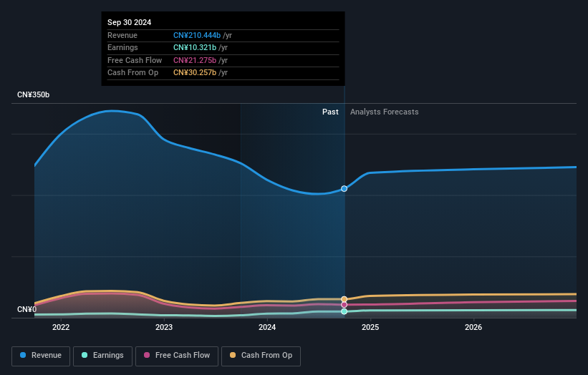Select the blue Revenue data point marker
Screen dimensions: 588x375
(344, 189)
